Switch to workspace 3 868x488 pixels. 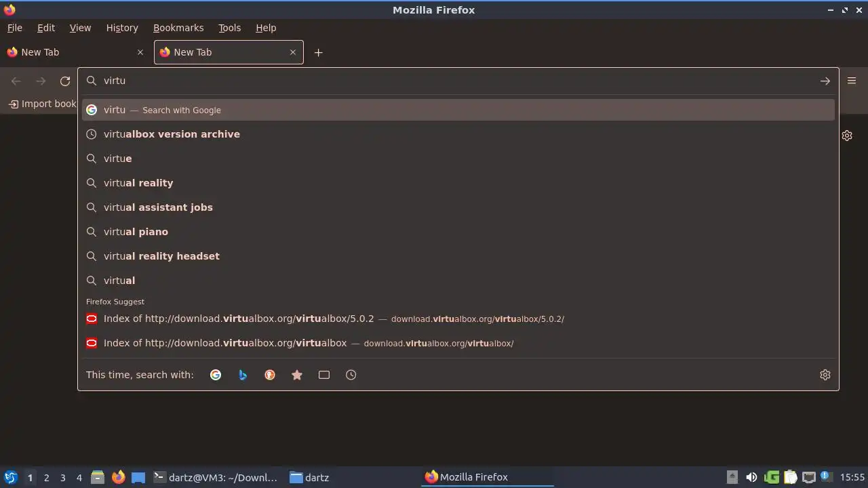(x=62, y=478)
